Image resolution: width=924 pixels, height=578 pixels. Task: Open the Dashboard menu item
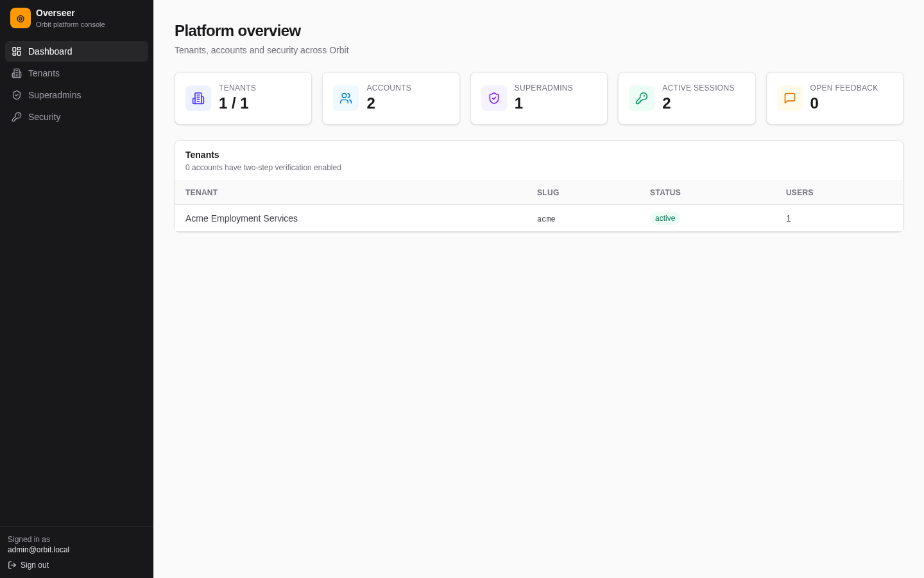(x=76, y=51)
